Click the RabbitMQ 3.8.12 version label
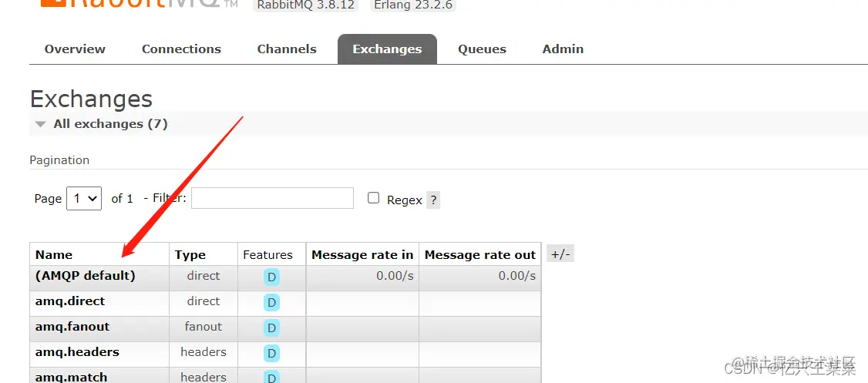The image size is (868, 383). click(x=305, y=5)
